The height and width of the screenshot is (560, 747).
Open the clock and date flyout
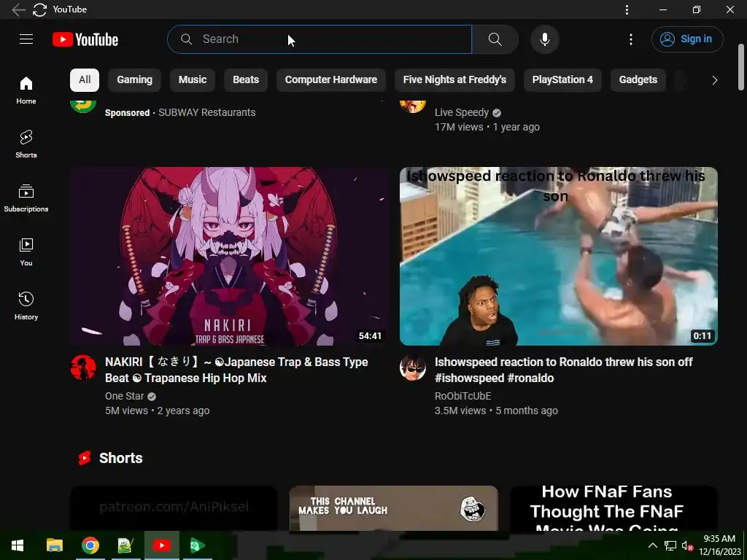click(719, 545)
